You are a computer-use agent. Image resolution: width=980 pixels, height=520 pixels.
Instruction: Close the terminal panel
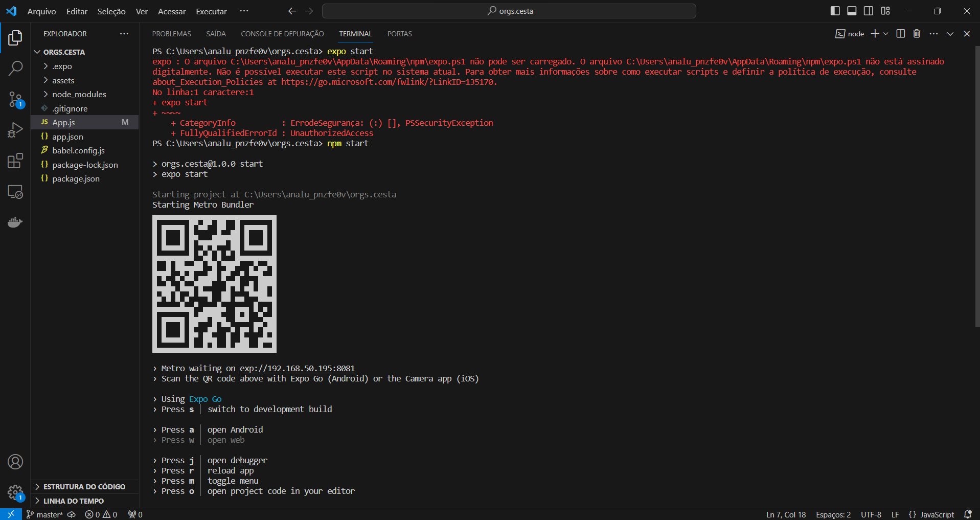tap(967, 34)
